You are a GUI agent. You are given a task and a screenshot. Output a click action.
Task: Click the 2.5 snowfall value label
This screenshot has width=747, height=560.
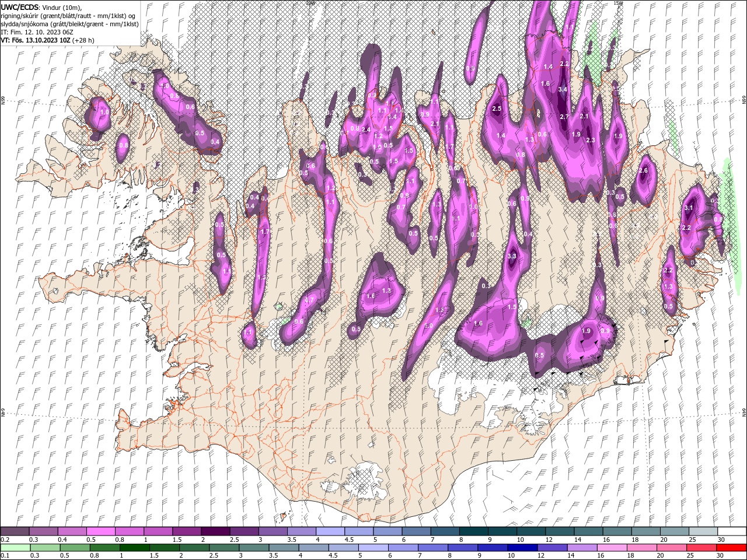click(497, 108)
